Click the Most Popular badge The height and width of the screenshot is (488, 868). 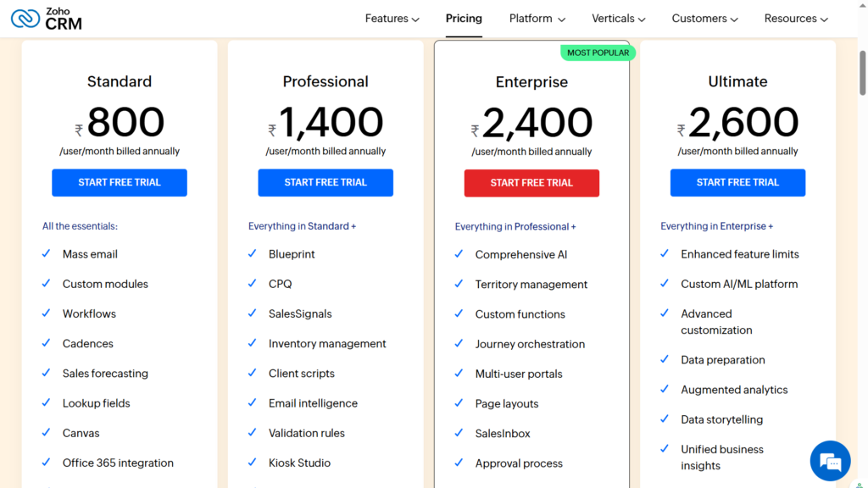coord(598,53)
